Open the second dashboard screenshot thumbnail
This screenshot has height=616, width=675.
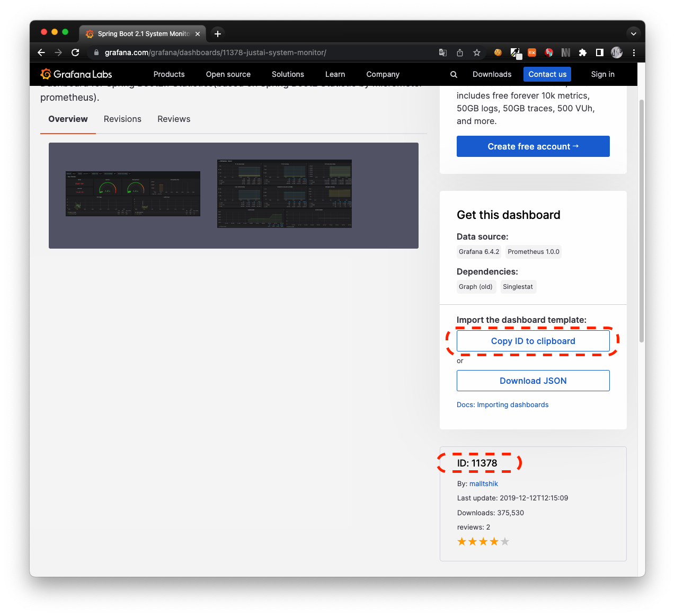[285, 193]
